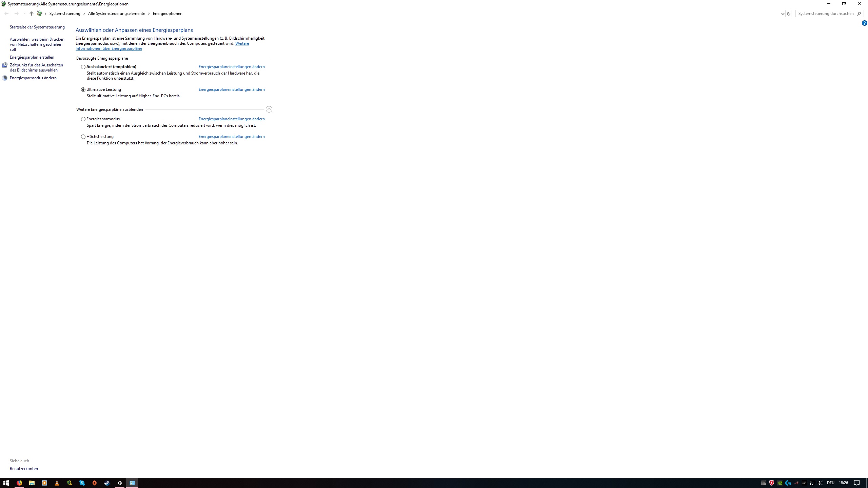Click the Systemsteuerung durchsuchen search field
Screen dimensions: 868x488
coord(826,14)
